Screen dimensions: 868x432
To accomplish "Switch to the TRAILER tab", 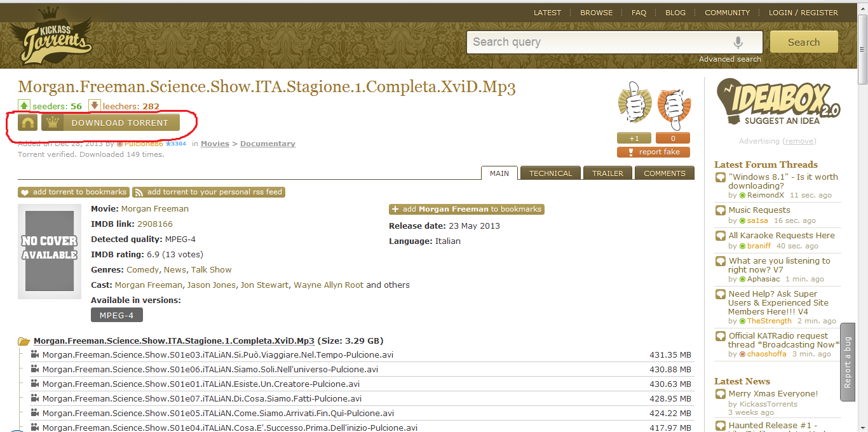I will point(608,173).
